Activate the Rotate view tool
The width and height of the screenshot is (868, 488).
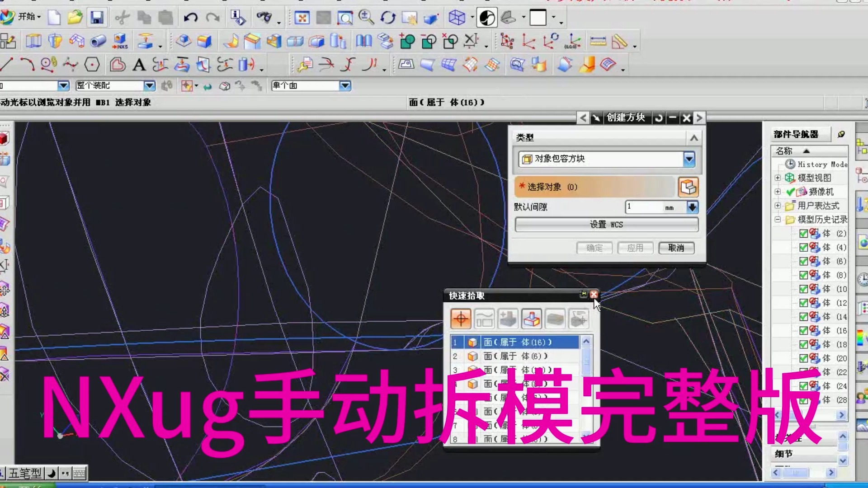coord(388,18)
